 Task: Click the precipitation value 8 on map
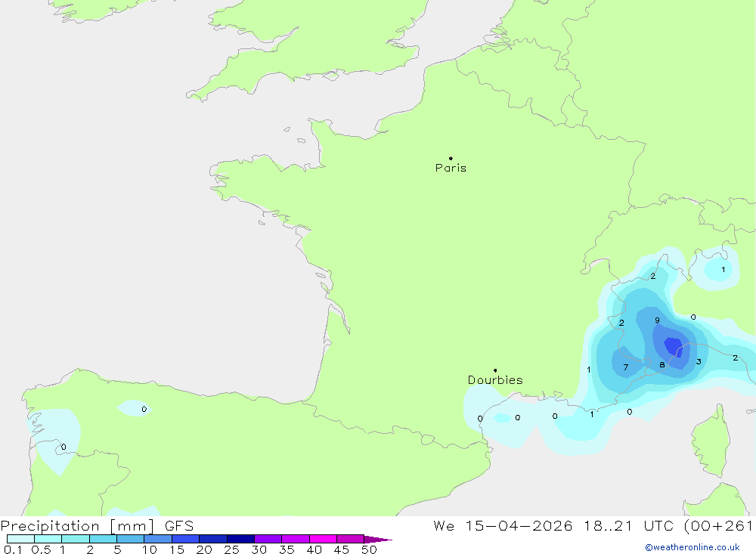(x=662, y=364)
